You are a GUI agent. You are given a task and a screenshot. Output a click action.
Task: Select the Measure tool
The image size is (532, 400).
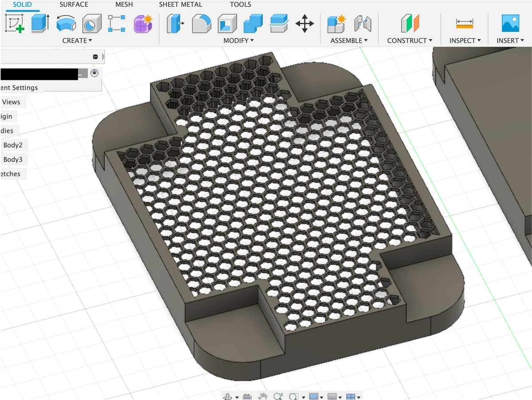[x=465, y=23]
